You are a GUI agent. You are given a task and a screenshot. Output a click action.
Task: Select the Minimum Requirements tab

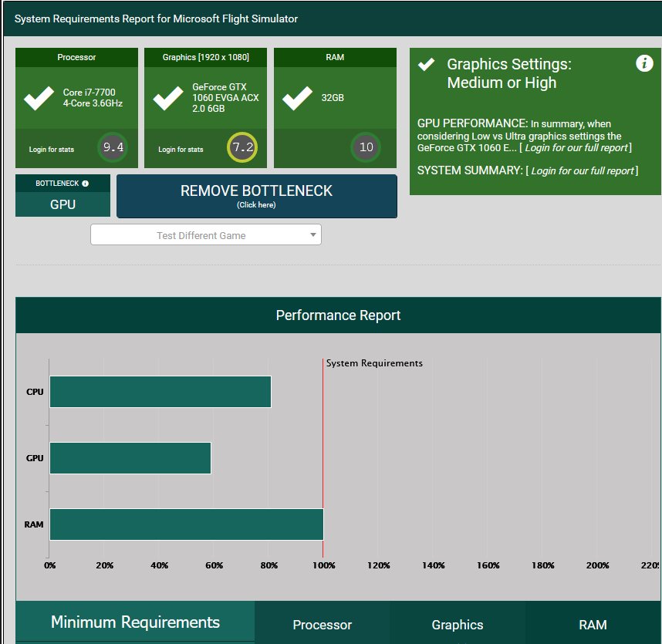(135, 622)
